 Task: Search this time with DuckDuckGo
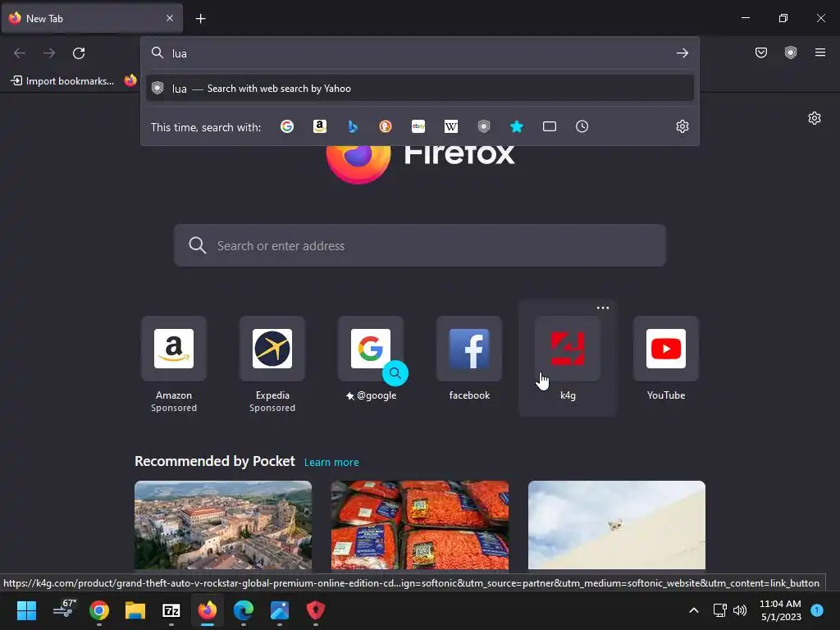pyautogui.click(x=386, y=126)
